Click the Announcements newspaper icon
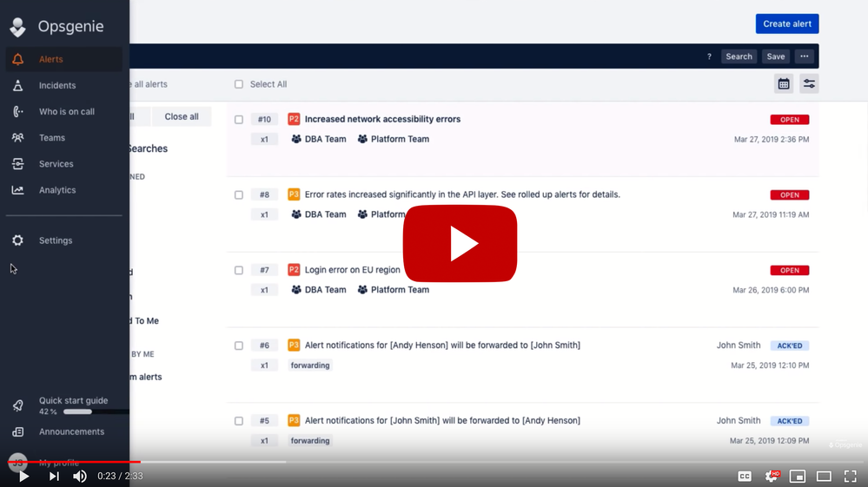 [17, 431]
